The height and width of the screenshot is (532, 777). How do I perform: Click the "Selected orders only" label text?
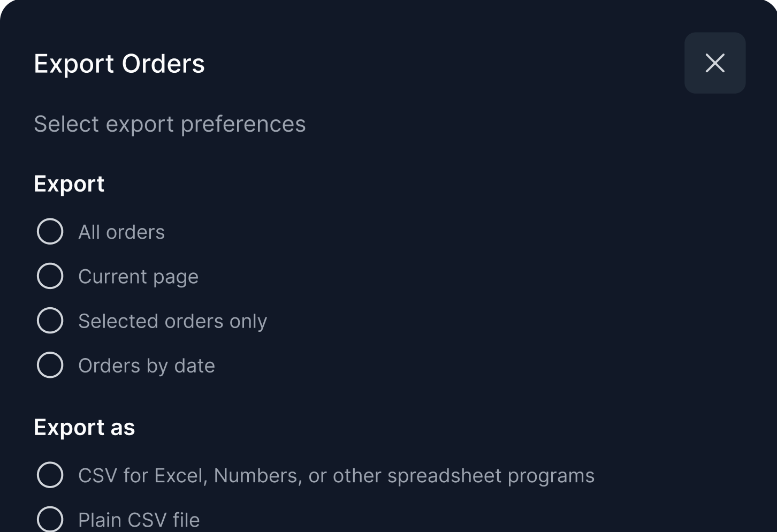pos(172,321)
